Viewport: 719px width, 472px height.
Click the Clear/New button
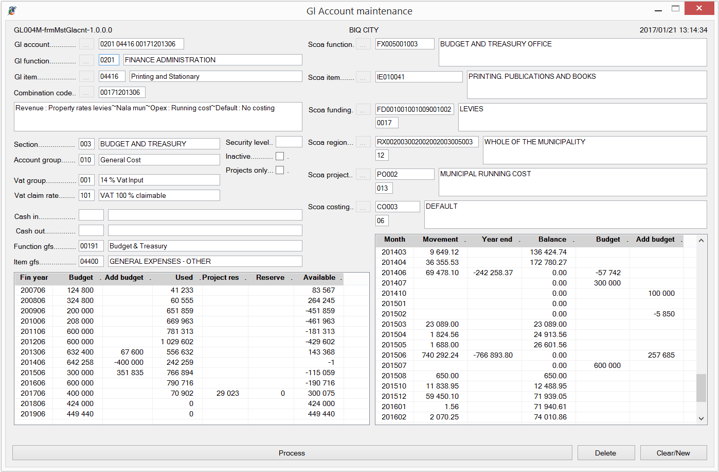[x=673, y=453]
